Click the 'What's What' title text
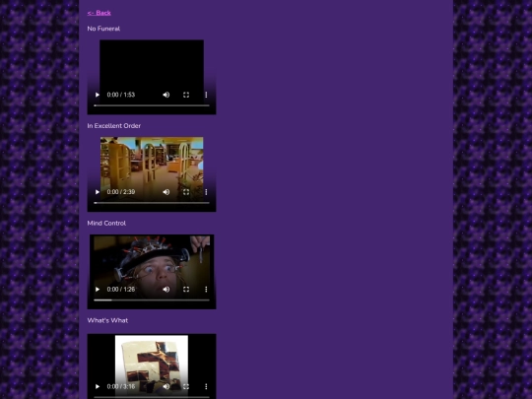Image resolution: width=532 pixels, height=399 pixels. [107, 320]
